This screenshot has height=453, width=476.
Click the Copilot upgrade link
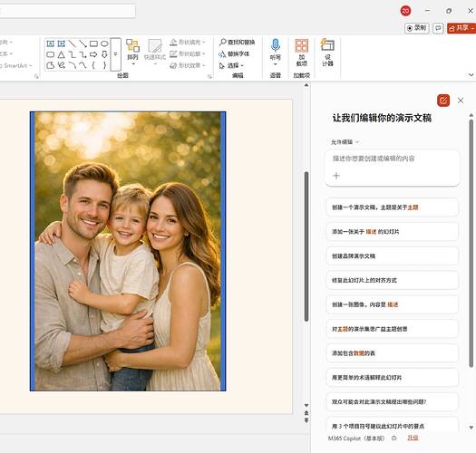tap(413, 438)
